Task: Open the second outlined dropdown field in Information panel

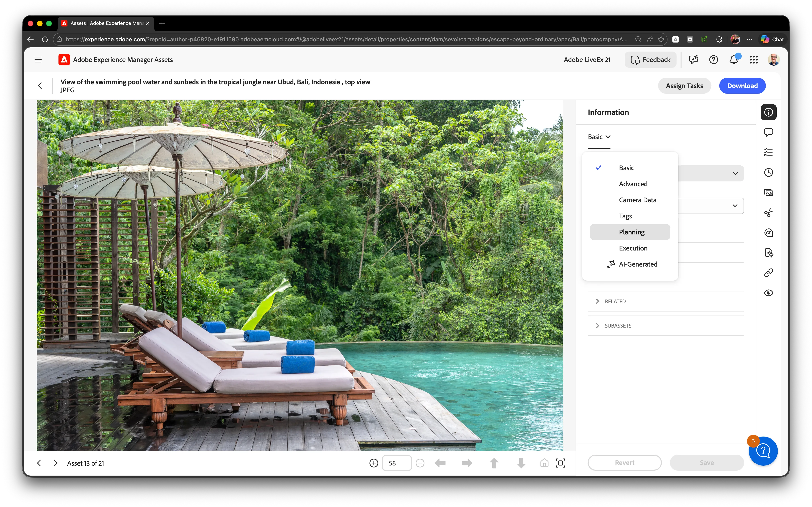Action: (x=711, y=206)
